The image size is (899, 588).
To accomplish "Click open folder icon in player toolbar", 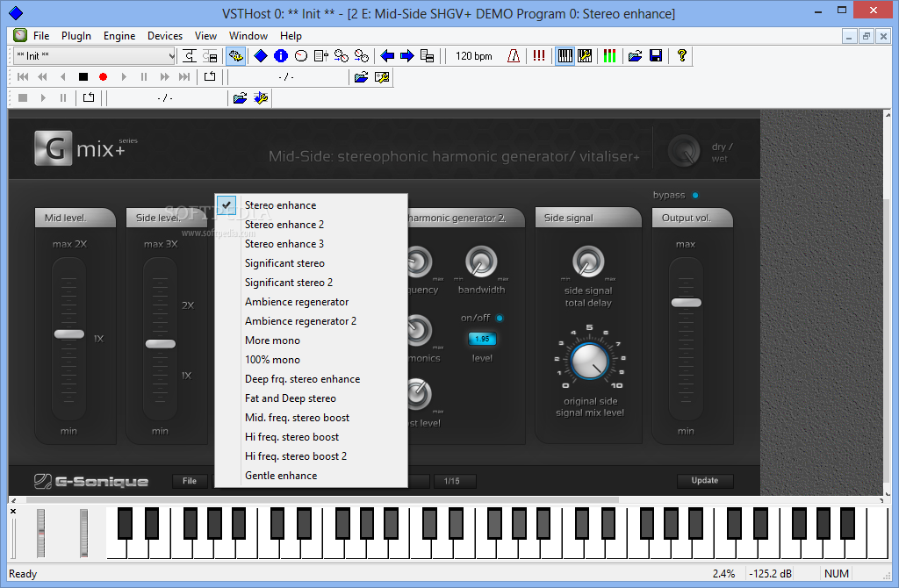I will pos(361,77).
